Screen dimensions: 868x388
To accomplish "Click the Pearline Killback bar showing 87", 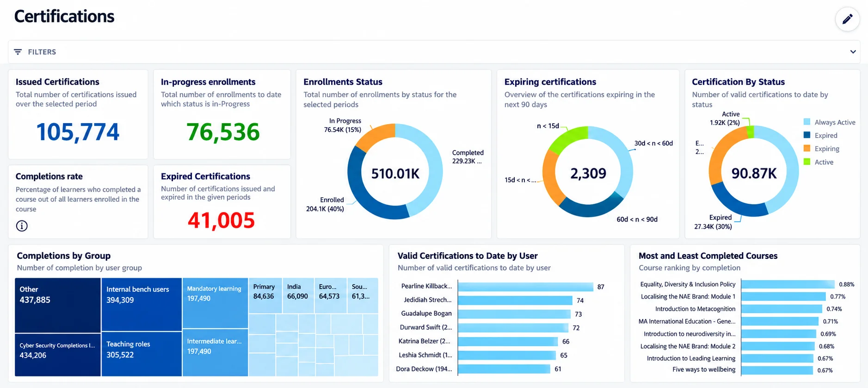I will 526,287.
